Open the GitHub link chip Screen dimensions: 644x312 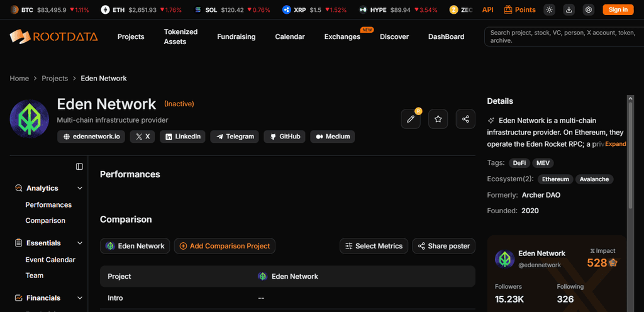[285, 136]
